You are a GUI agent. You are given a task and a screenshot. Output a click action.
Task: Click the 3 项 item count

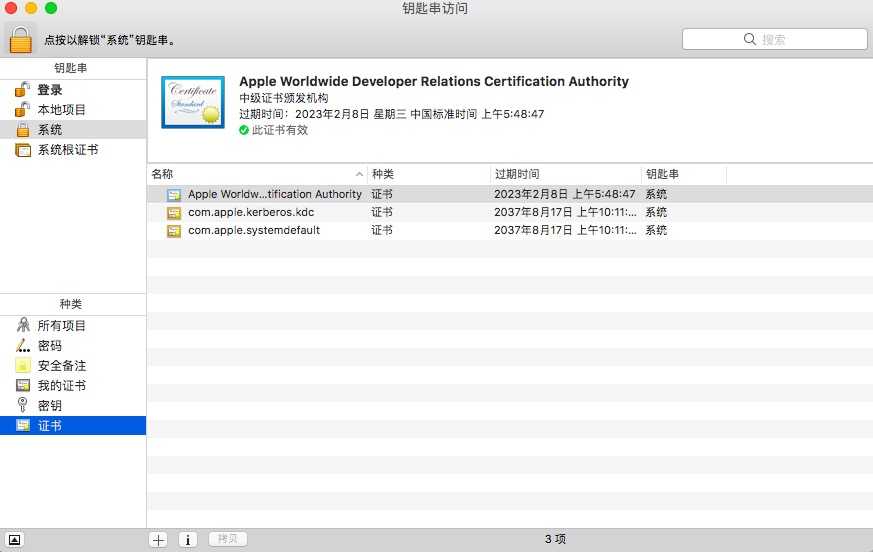click(x=555, y=539)
